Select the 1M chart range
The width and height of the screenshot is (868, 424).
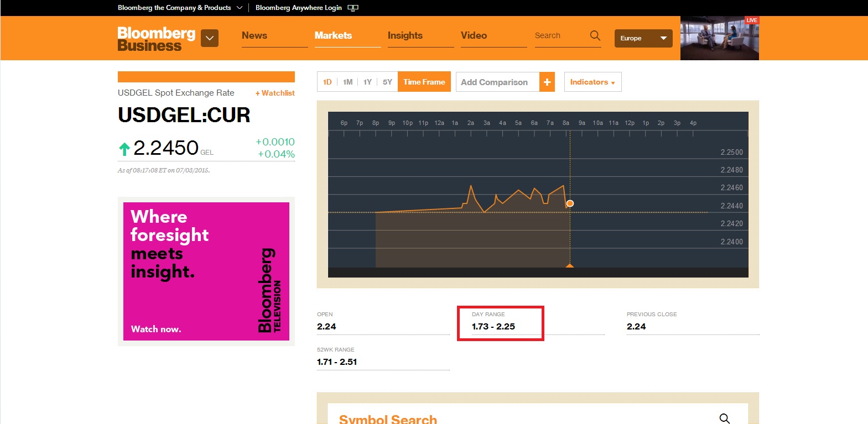348,82
